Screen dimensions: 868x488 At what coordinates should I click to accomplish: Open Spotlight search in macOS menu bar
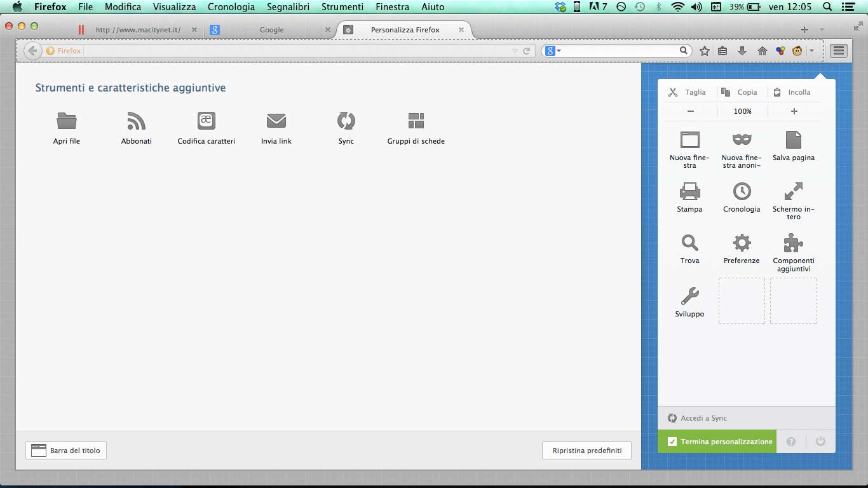[827, 7]
